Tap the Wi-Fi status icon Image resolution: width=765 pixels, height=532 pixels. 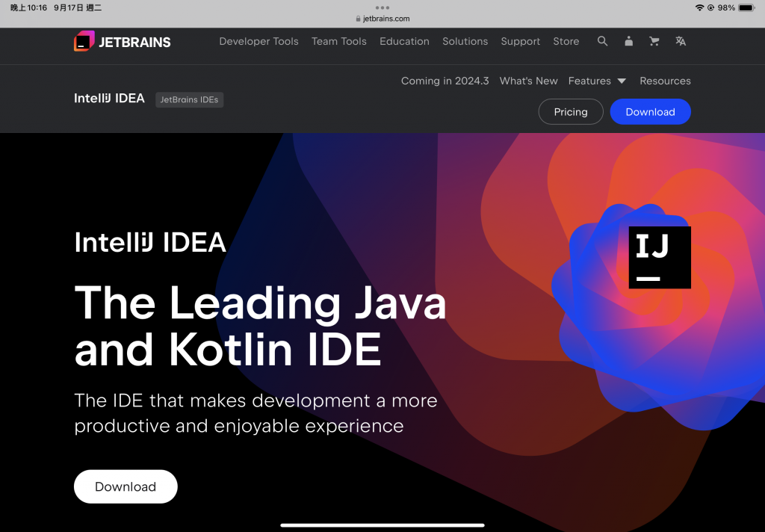699,7
